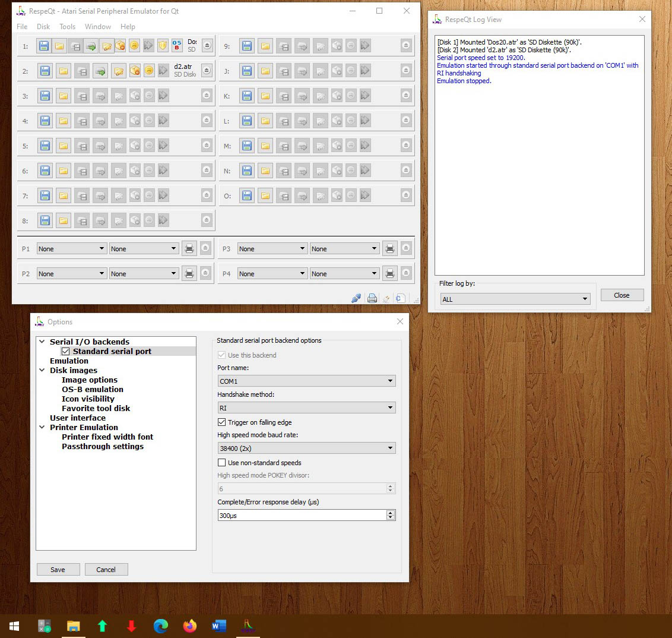Click the new disk image icon on drive 9
The image size is (672, 638).
247,46
